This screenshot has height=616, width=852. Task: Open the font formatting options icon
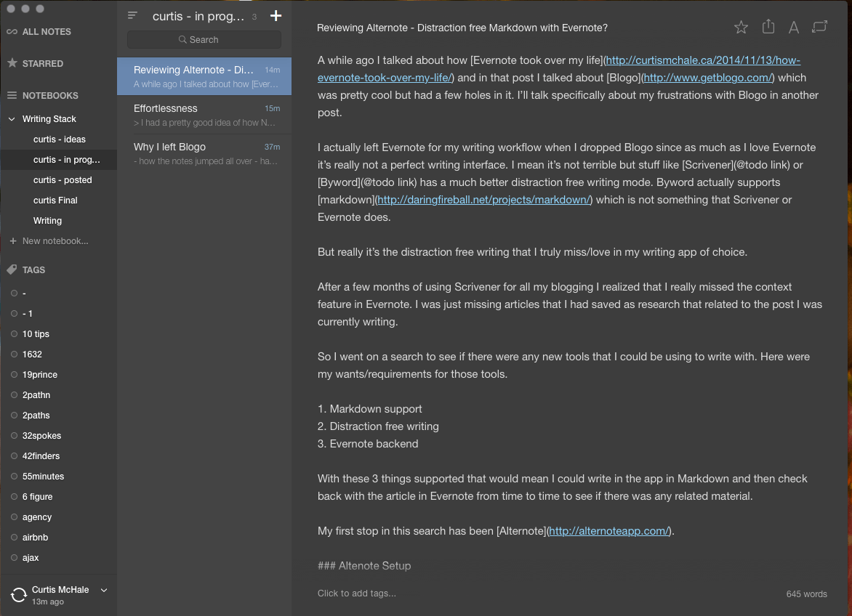coord(794,28)
